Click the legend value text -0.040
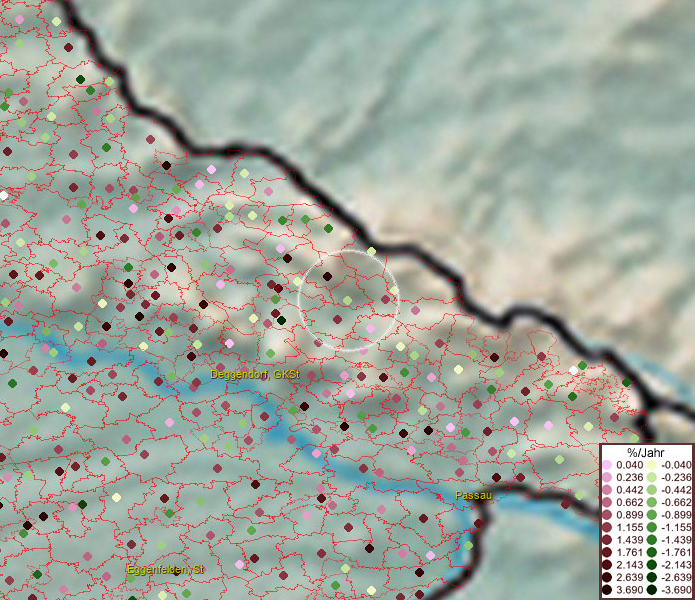 point(676,465)
